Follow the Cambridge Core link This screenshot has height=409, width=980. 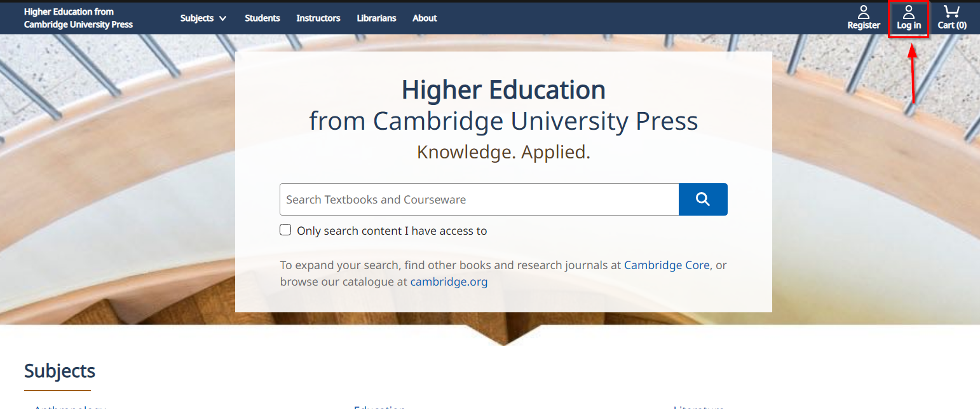coord(667,265)
